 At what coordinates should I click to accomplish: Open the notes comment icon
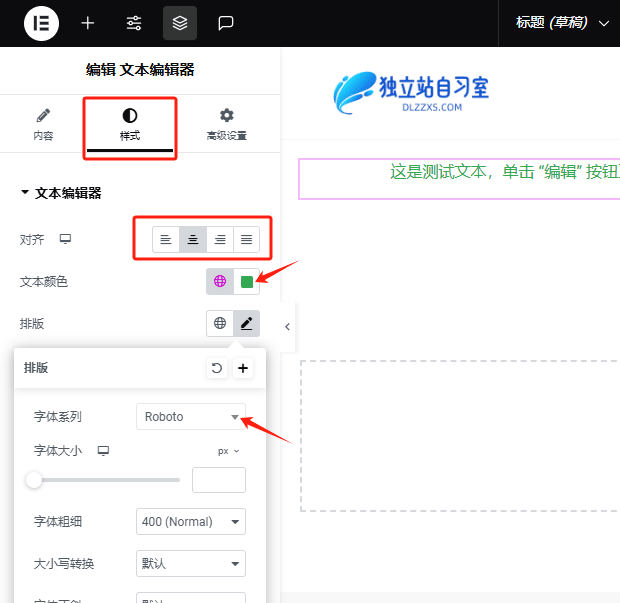pyautogui.click(x=226, y=23)
